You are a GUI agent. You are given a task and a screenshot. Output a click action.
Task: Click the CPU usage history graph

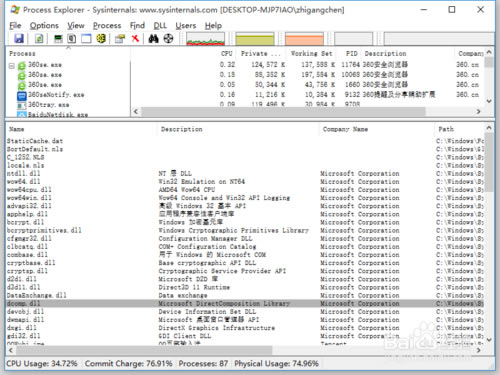205,39
